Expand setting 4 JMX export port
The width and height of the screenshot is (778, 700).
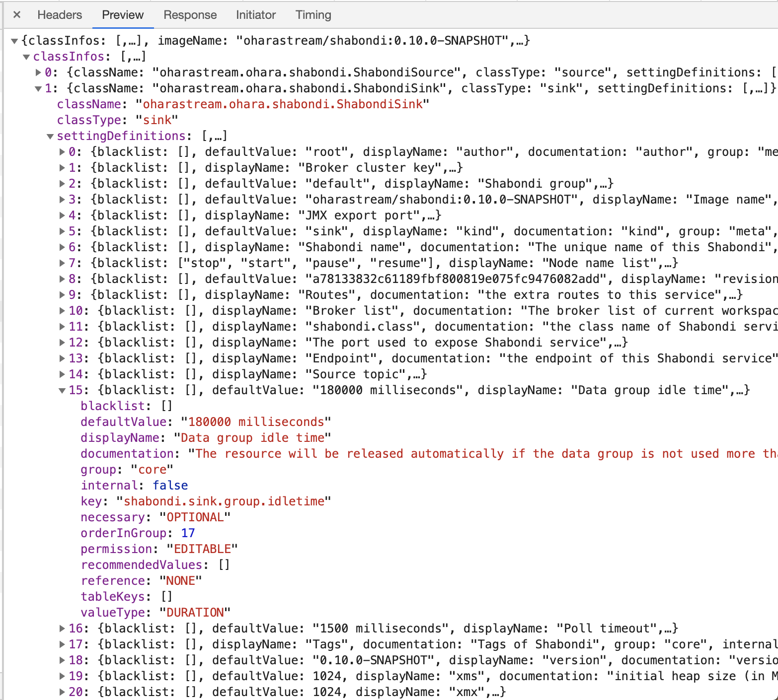pyautogui.click(x=62, y=215)
